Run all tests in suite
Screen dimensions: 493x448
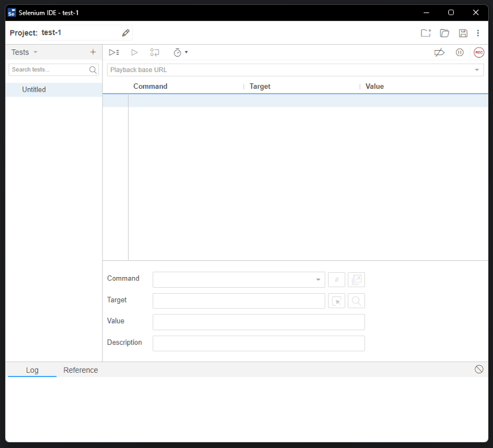[114, 52]
